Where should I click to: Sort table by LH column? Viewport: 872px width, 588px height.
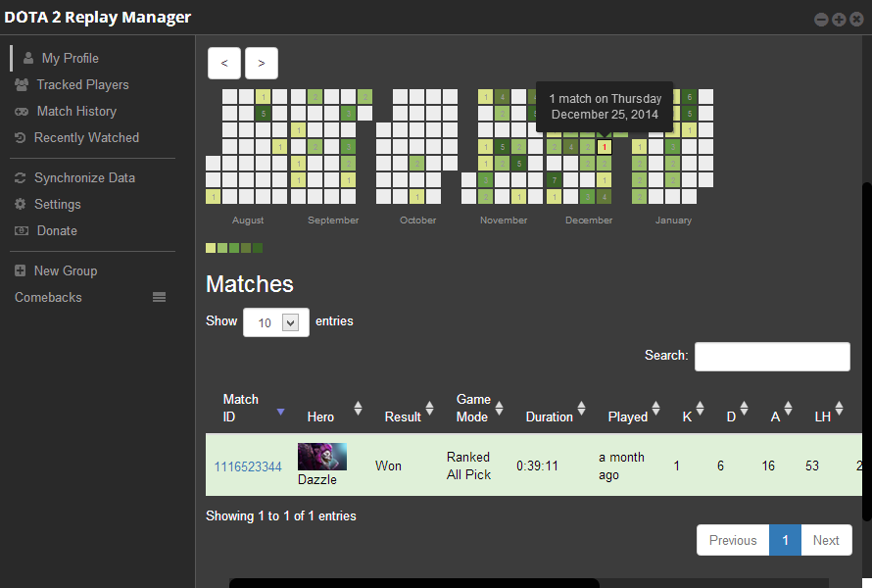tap(829, 409)
